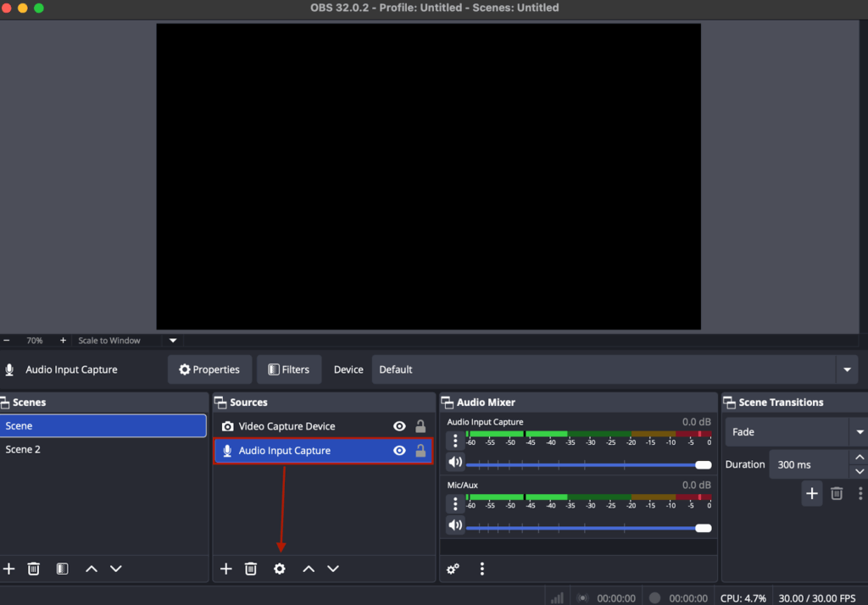Select Scene 2 in Scenes list

pyautogui.click(x=24, y=449)
